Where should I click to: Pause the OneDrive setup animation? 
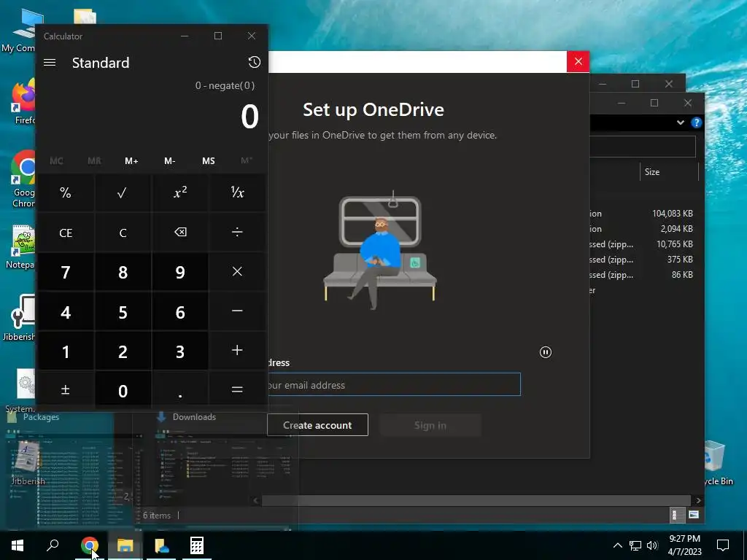(x=546, y=352)
